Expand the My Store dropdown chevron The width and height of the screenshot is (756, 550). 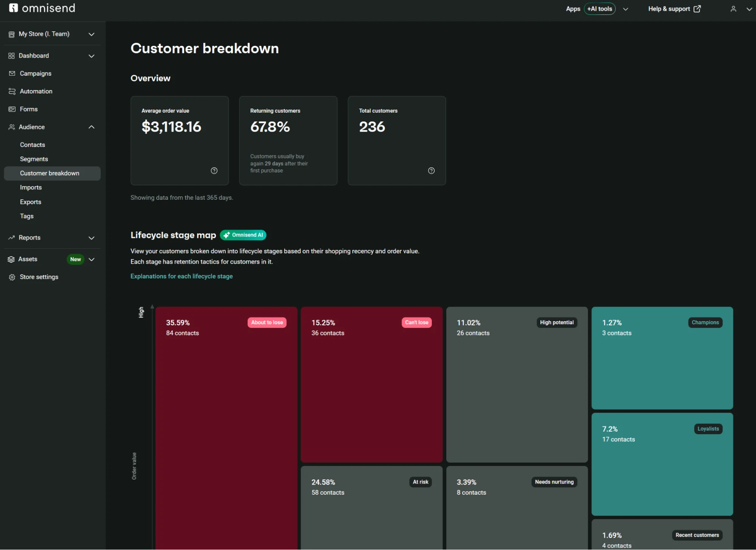click(x=92, y=34)
